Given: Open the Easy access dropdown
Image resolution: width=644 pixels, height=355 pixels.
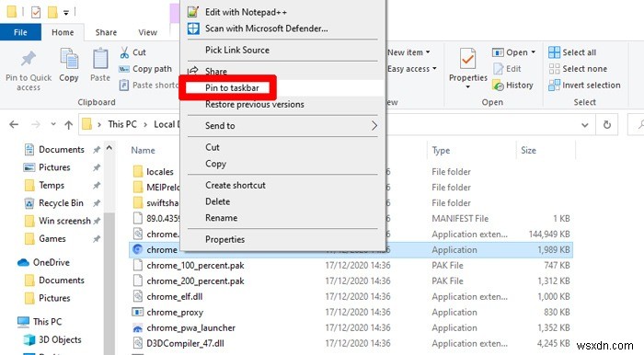Looking at the screenshot, I should [x=411, y=69].
